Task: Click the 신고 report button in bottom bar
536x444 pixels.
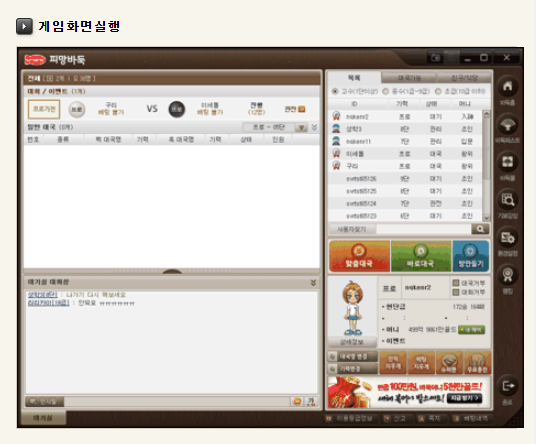Action: pos(396,418)
